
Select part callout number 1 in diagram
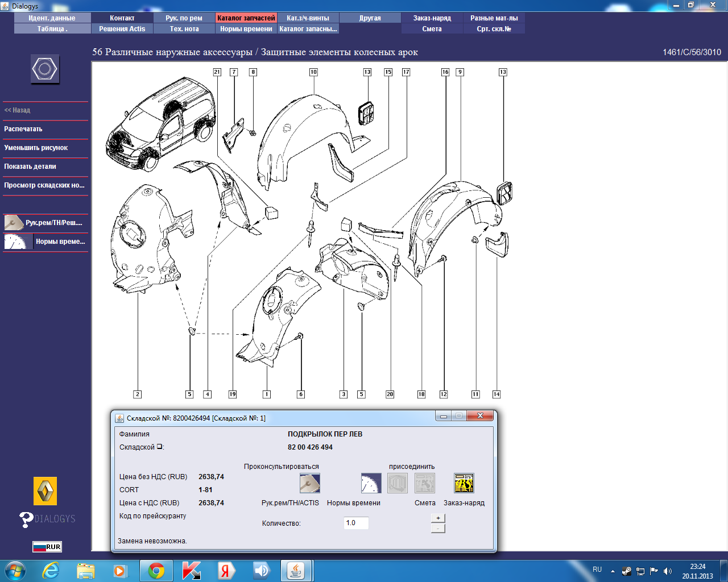pos(267,394)
